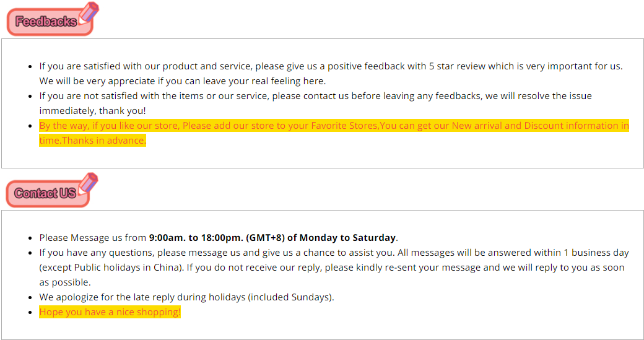This screenshot has width=644, height=340.
Task: Select the Feedbacks header label
Action: [x=46, y=22]
